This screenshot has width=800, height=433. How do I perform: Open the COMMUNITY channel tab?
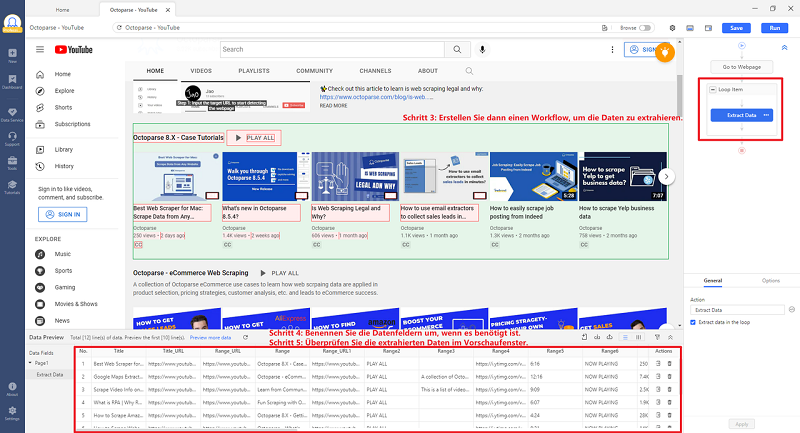tap(314, 71)
